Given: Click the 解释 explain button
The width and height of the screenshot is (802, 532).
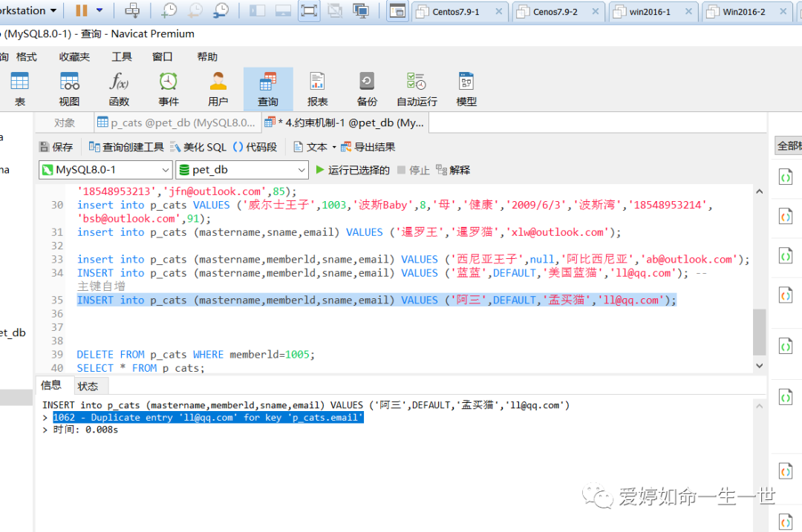Looking at the screenshot, I should pyautogui.click(x=453, y=170).
